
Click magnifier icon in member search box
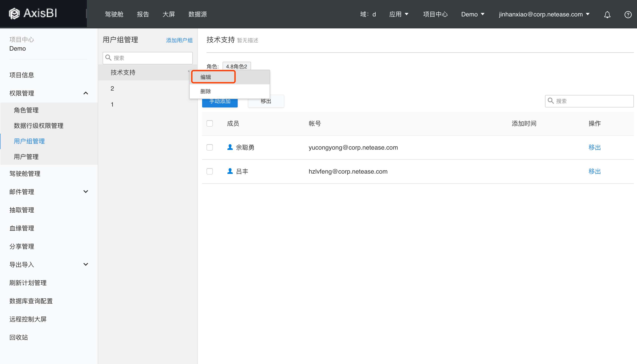click(x=550, y=101)
